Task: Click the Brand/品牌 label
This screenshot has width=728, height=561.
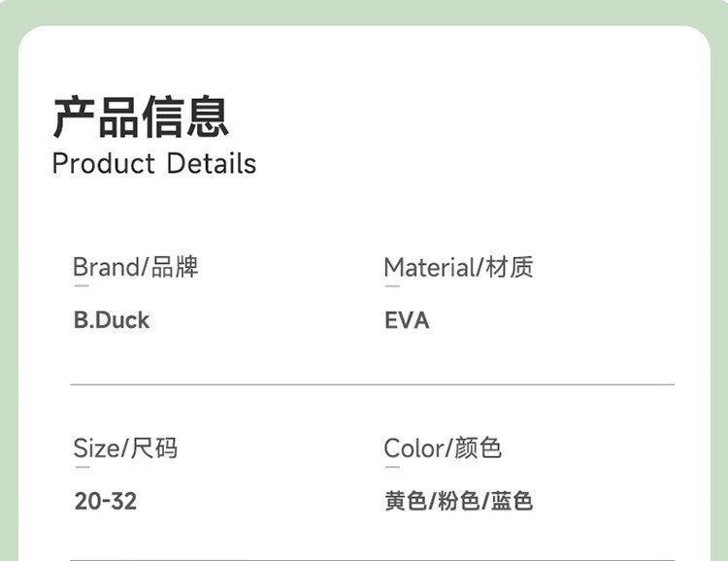Action: pyautogui.click(x=136, y=267)
